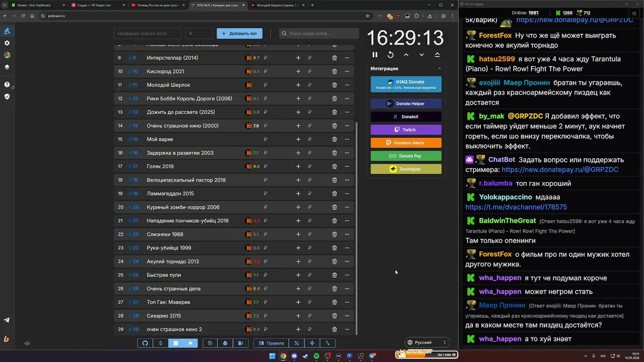This screenshot has width=644, height=362.
Task: Connect Twitch integration
Action: pos(406,130)
